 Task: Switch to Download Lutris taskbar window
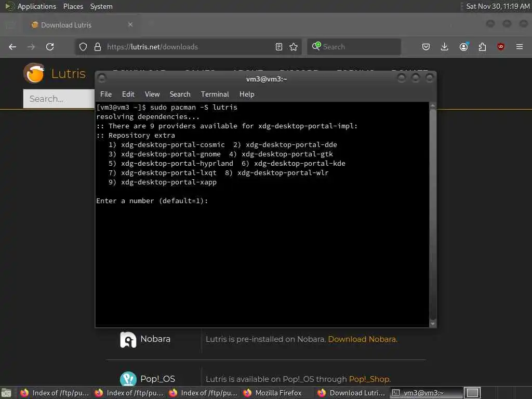coord(352,393)
